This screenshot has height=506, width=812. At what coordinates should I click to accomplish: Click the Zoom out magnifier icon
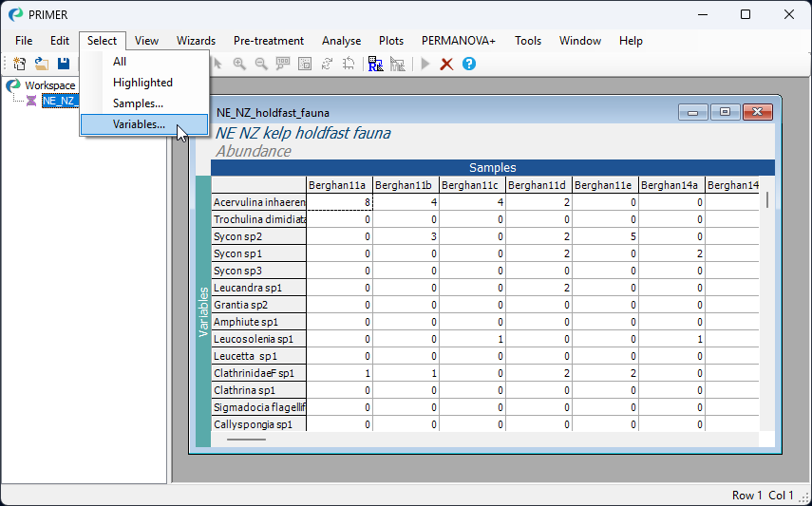point(261,64)
